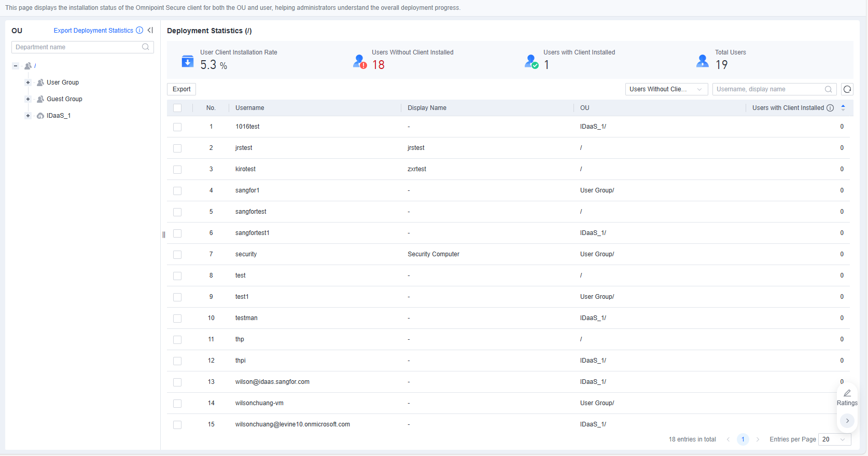Expand the Guest Group tree node
This screenshot has width=868, height=456.
(x=28, y=99)
